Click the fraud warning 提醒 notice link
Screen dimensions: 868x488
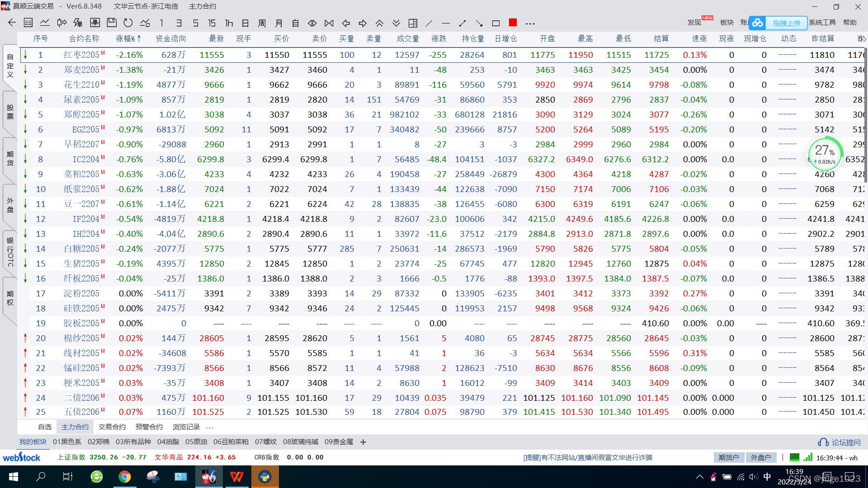[x=588, y=457]
